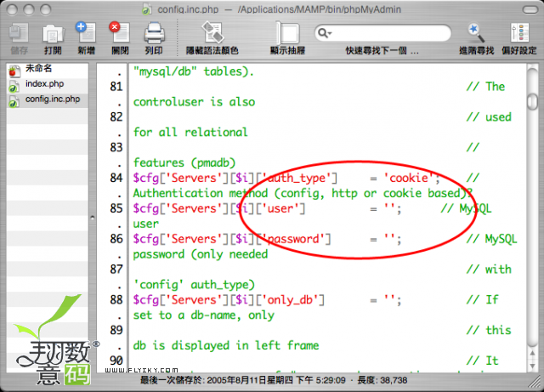The width and height of the screenshot is (544, 392).
Task: Click the toolbar toggle pill button in title bar
Action: (x=530, y=9)
